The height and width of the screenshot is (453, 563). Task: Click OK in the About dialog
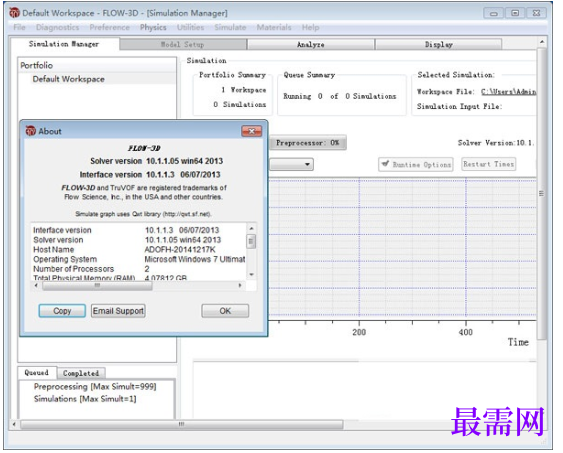[x=225, y=311]
